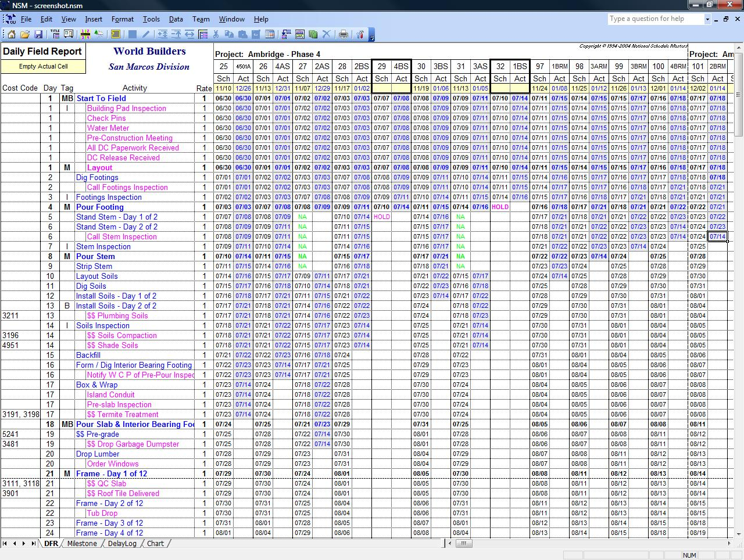Screen dimensions: 744x560
Task: Expand the toolbar options chevron
Action: pos(372,36)
